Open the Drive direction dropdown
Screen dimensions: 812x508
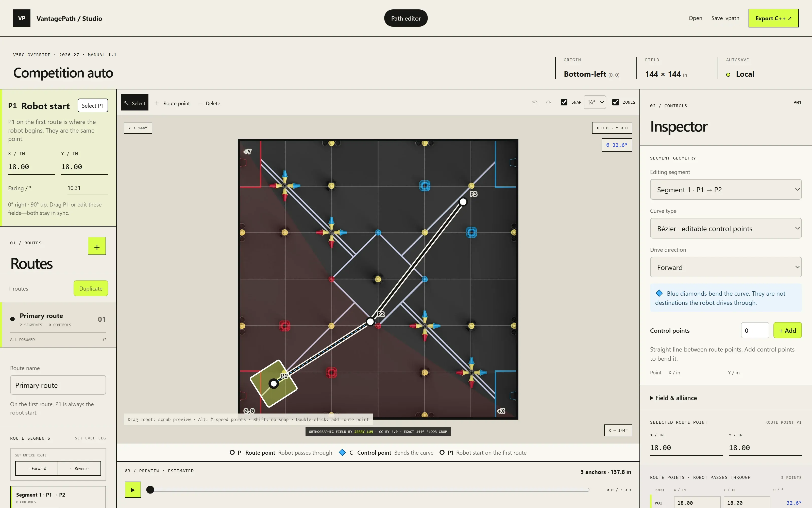tap(726, 267)
